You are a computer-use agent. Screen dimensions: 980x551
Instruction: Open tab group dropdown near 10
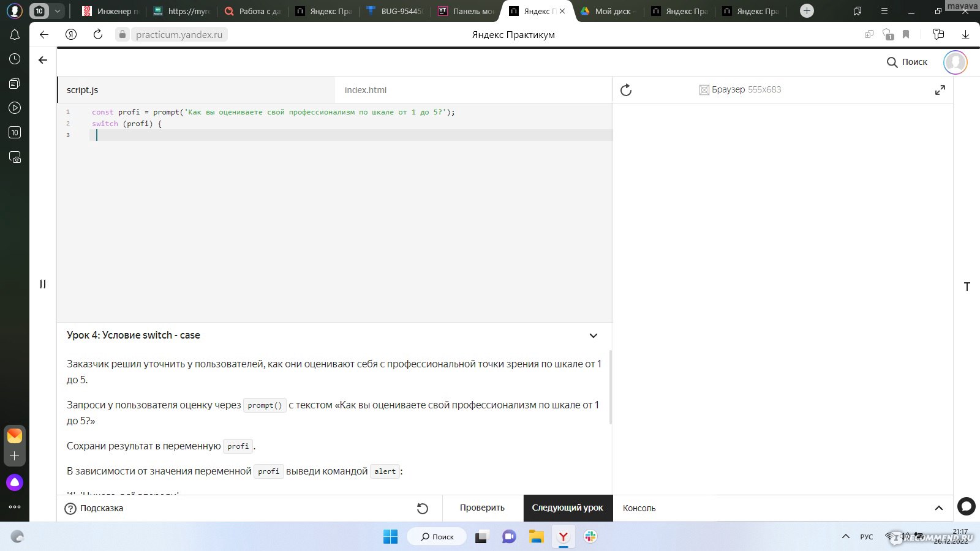tap(58, 11)
